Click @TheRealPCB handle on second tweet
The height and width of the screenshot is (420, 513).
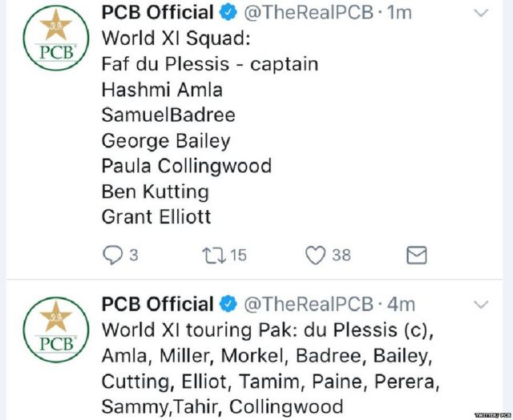[x=309, y=305]
